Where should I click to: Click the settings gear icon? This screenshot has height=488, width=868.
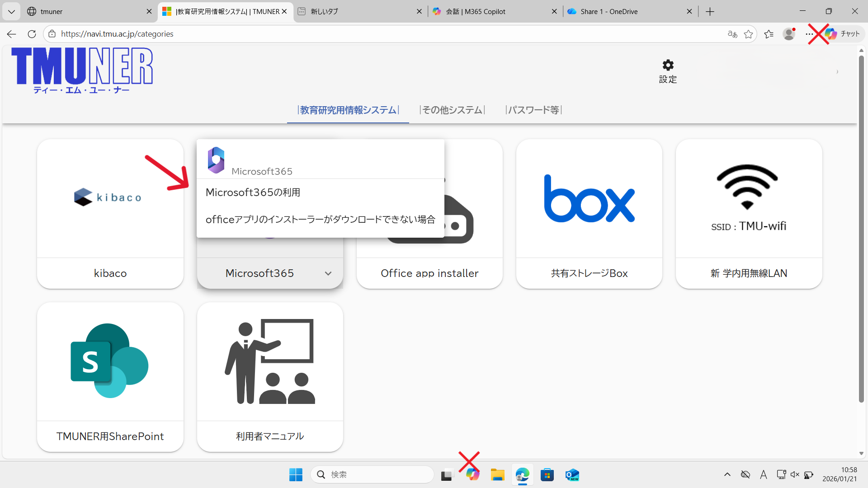pyautogui.click(x=668, y=66)
